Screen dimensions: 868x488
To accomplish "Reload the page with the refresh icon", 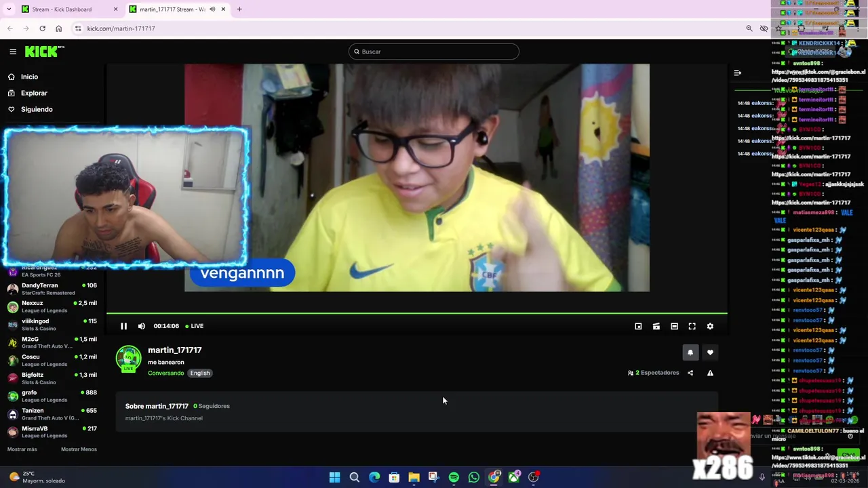I will (x=42, y=28).
